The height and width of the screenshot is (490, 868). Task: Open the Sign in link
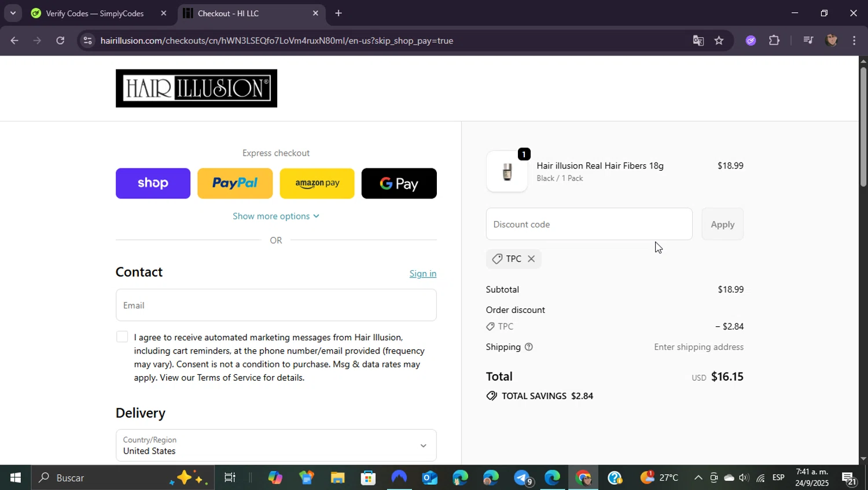(x=423, y=274)
